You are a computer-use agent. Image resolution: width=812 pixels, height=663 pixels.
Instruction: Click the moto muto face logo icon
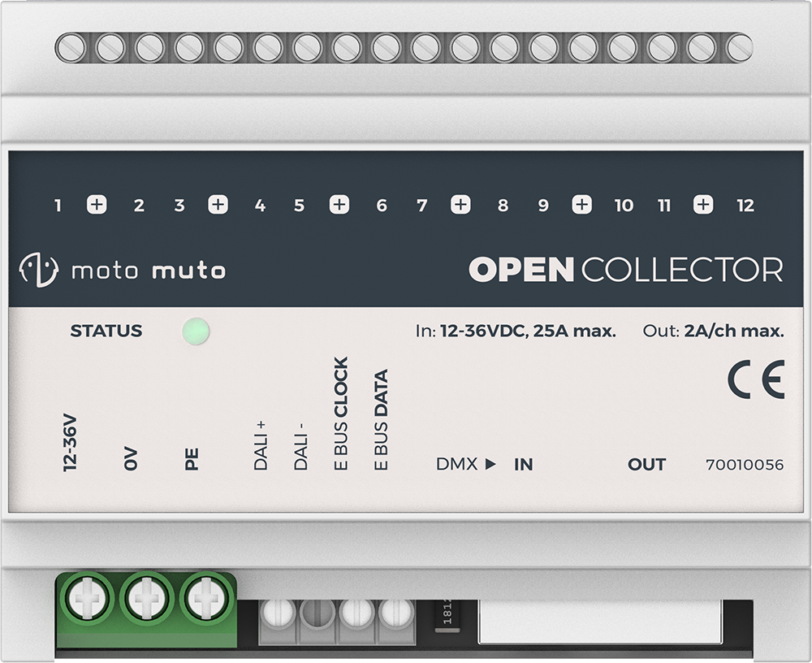[x=38, y=270]
